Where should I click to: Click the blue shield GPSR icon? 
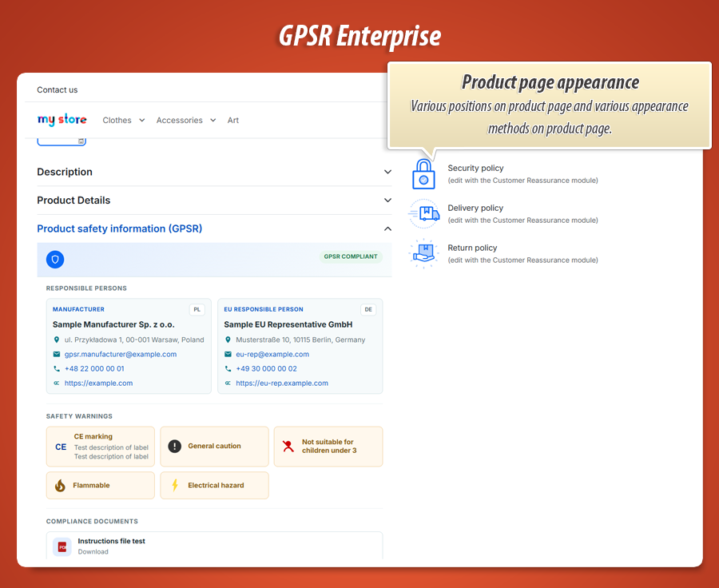pos(55,260)
